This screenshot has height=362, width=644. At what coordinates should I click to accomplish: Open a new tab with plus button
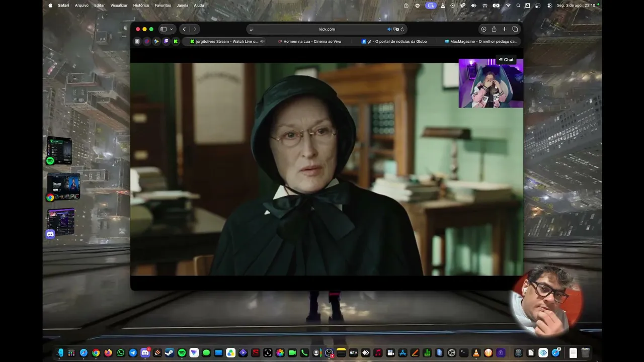[x=505, y=29]
